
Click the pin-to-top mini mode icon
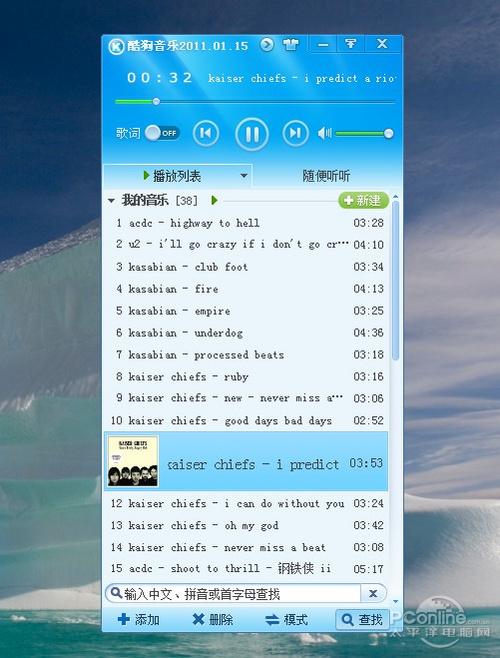pos(351,44)
